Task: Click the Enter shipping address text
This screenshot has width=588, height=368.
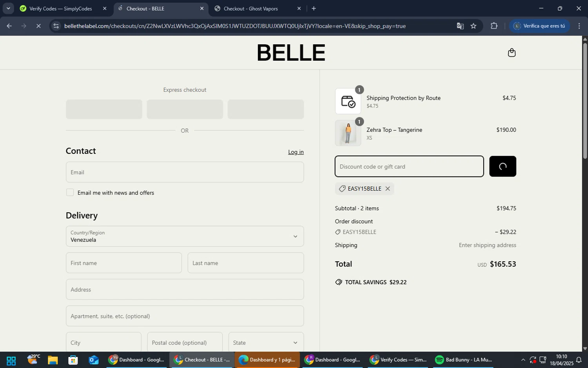Action: click(x=488, y=245)
